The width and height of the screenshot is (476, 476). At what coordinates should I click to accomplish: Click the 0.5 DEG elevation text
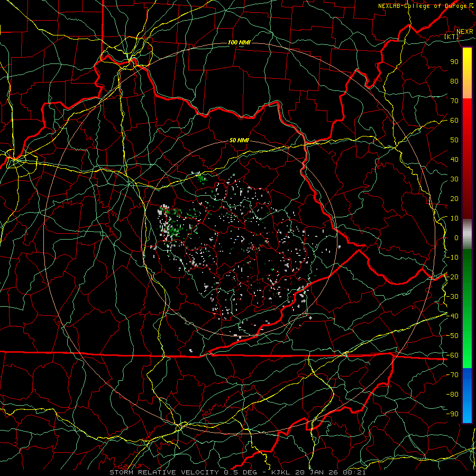point(240,472)
